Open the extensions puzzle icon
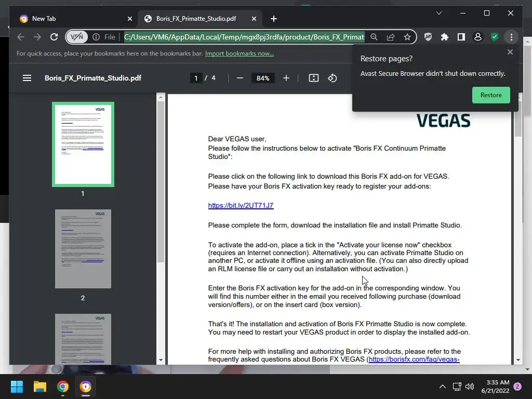Image resolution: width=532 pixels, height=399 pixels. pyautogui.click(x=445, y=37)
